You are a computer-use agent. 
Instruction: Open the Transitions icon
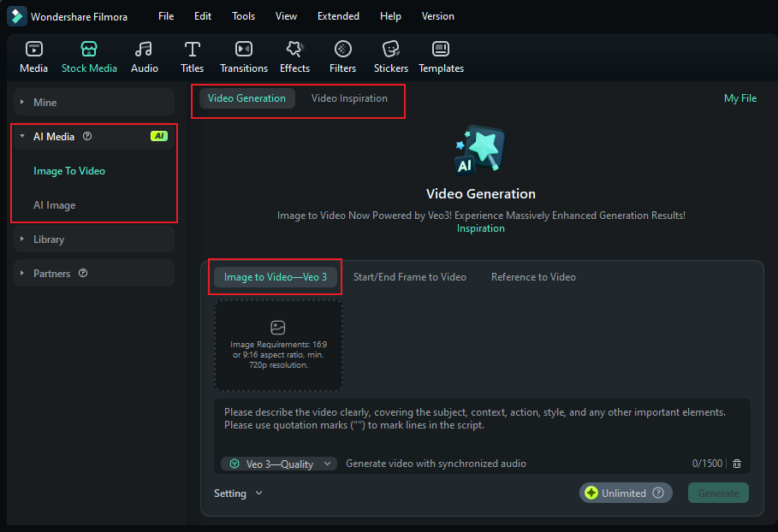pyautogui.click(x=244, y=49)
